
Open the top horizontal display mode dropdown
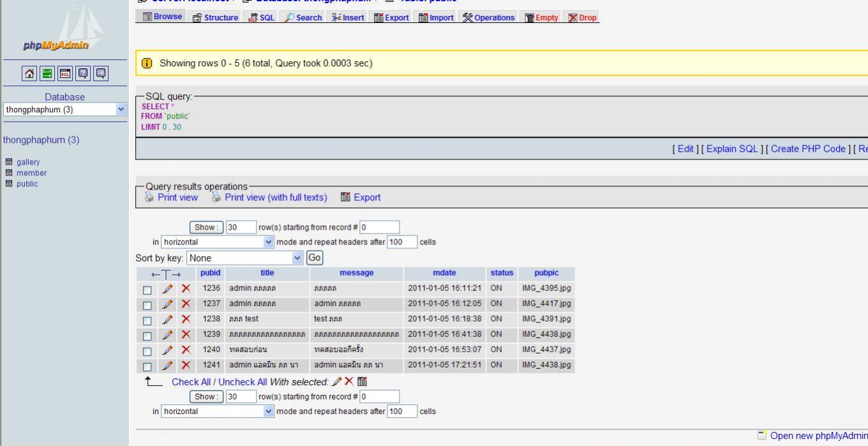218,242
